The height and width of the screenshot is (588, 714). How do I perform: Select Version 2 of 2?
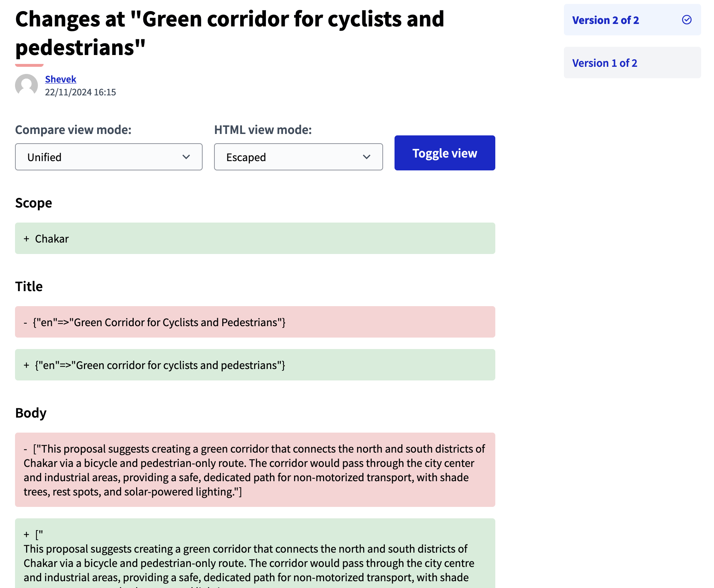(605, 20)
